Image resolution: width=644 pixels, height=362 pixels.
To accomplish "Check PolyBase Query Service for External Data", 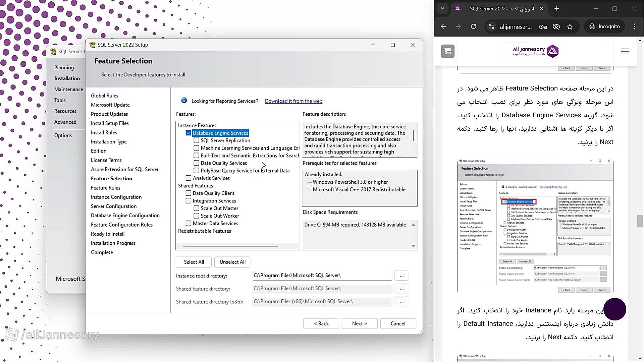I will [197, 171].
